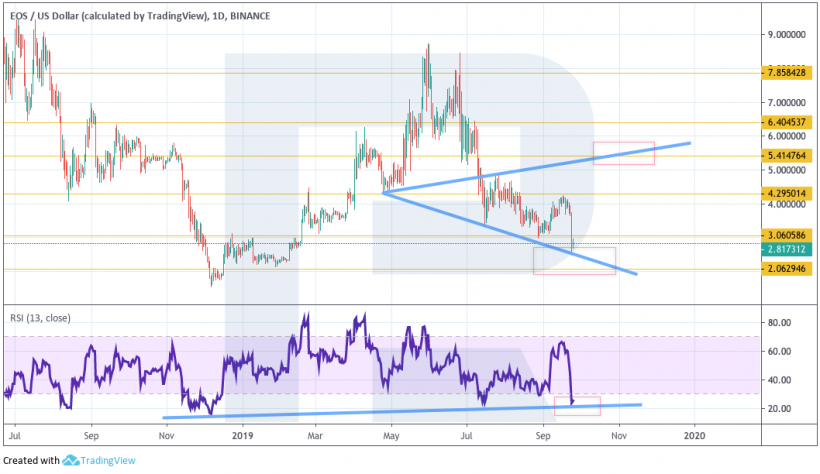
Task: Click the 4.295014 price level label
Action: (784, 193)
